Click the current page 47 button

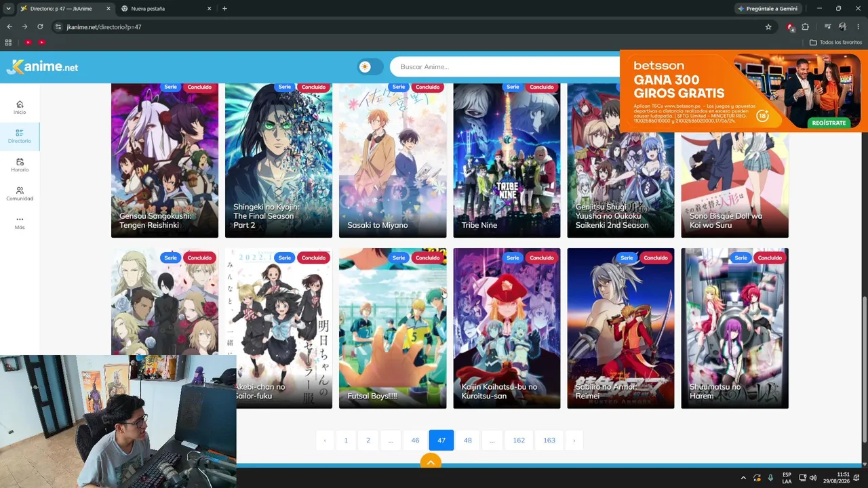tap(441, 440)
